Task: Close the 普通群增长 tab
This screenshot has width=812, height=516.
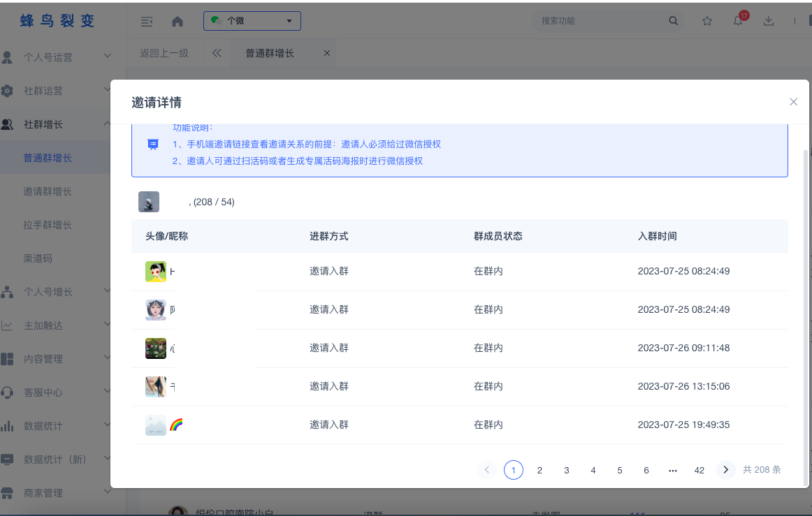Action: [326, 53]
